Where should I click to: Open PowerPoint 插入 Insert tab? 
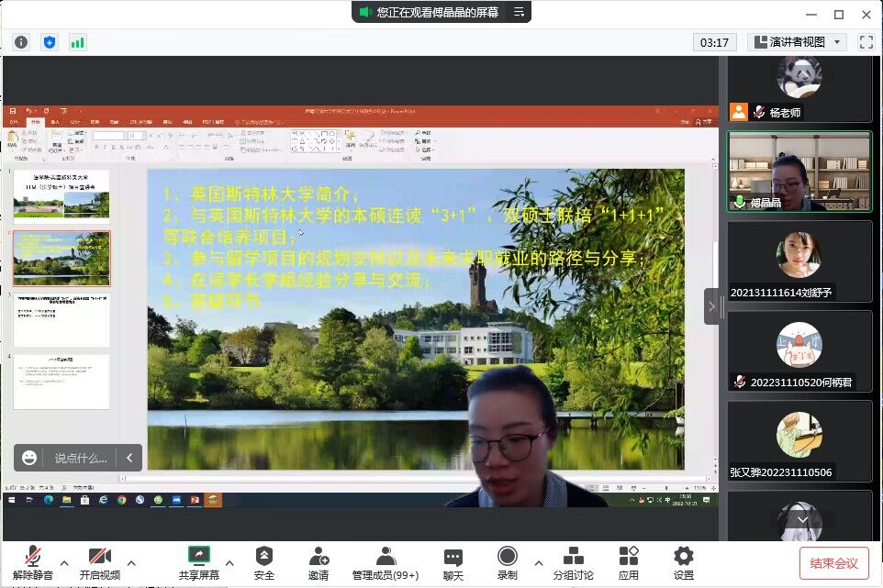[x=55, y=121]
